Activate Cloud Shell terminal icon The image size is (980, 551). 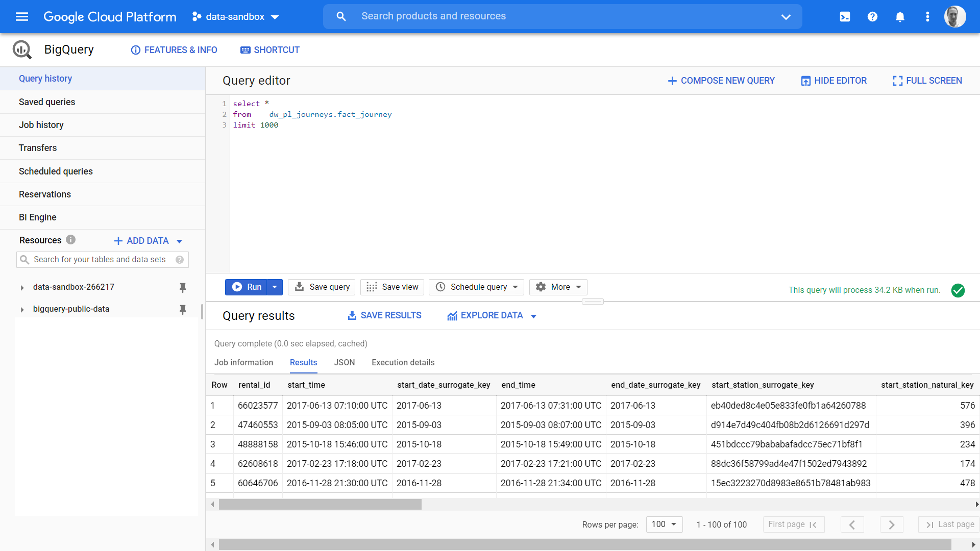tap(845, 17)
